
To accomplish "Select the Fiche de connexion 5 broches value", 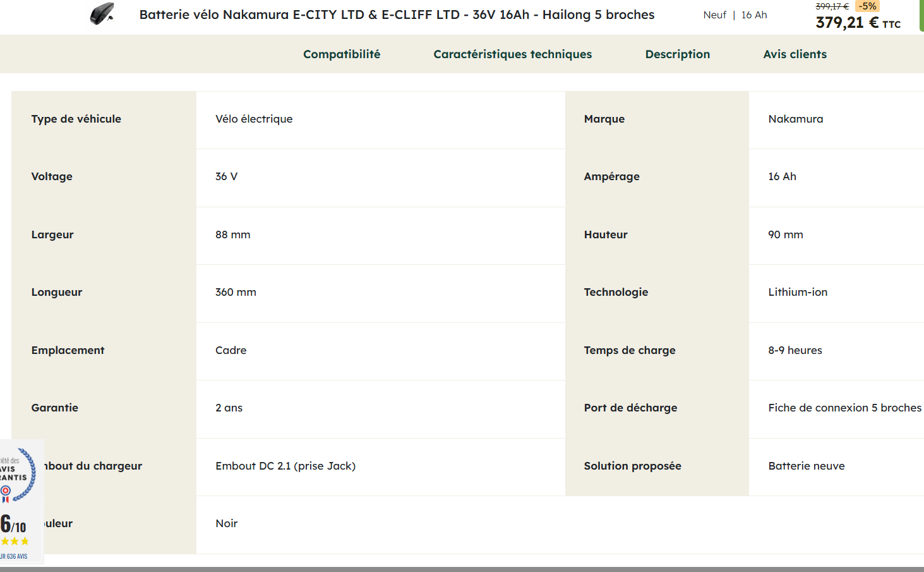I will point(845,408).
